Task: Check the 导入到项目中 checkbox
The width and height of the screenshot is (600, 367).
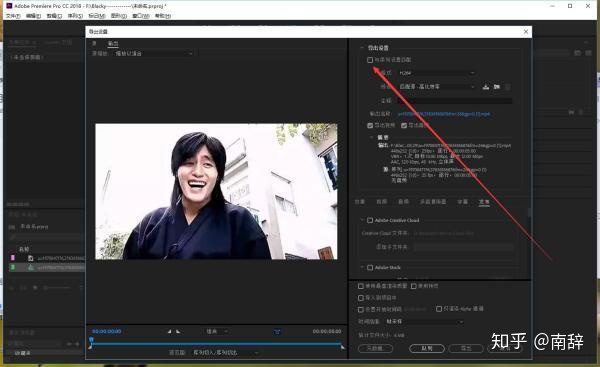Action: [x=360, y=297]
